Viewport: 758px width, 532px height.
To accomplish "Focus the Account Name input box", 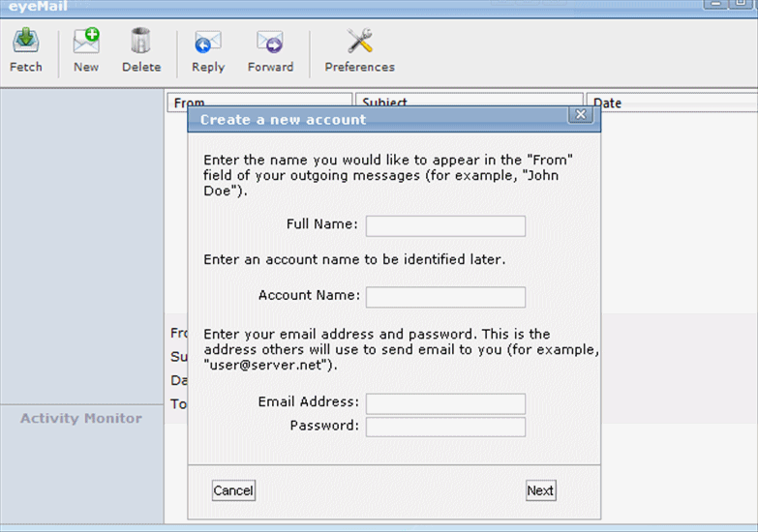I will pos(445,297).
